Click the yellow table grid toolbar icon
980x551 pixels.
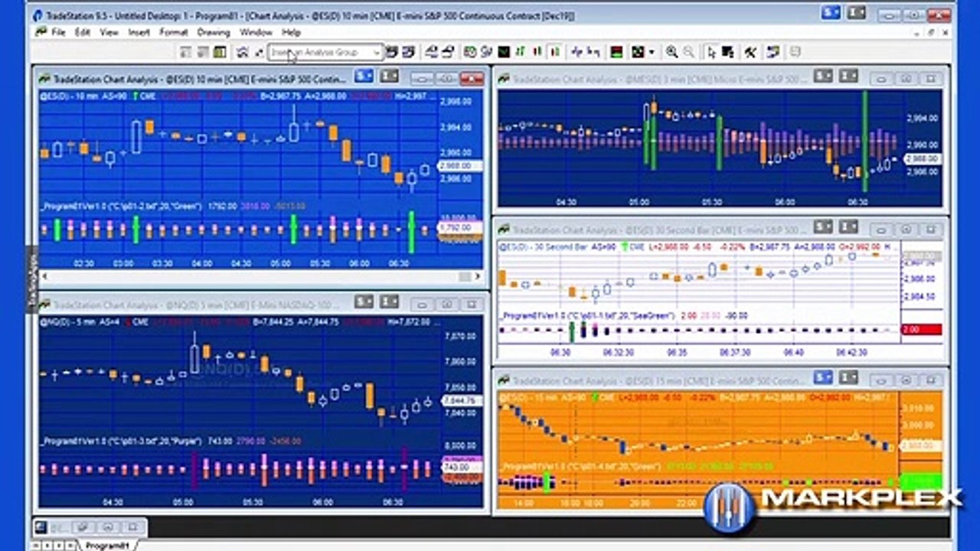point(220,52)
